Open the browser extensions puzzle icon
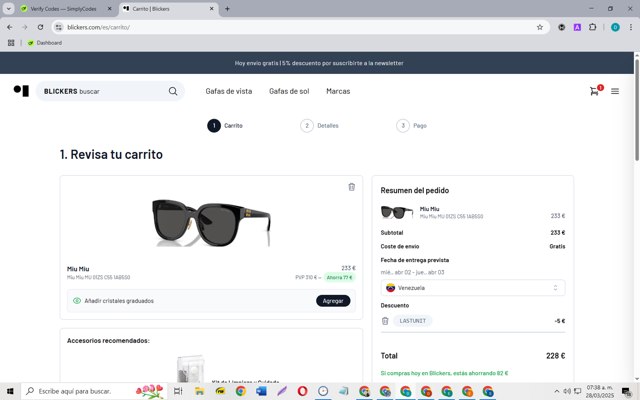This screenshot has height=400, width=640. click(592, 27)
